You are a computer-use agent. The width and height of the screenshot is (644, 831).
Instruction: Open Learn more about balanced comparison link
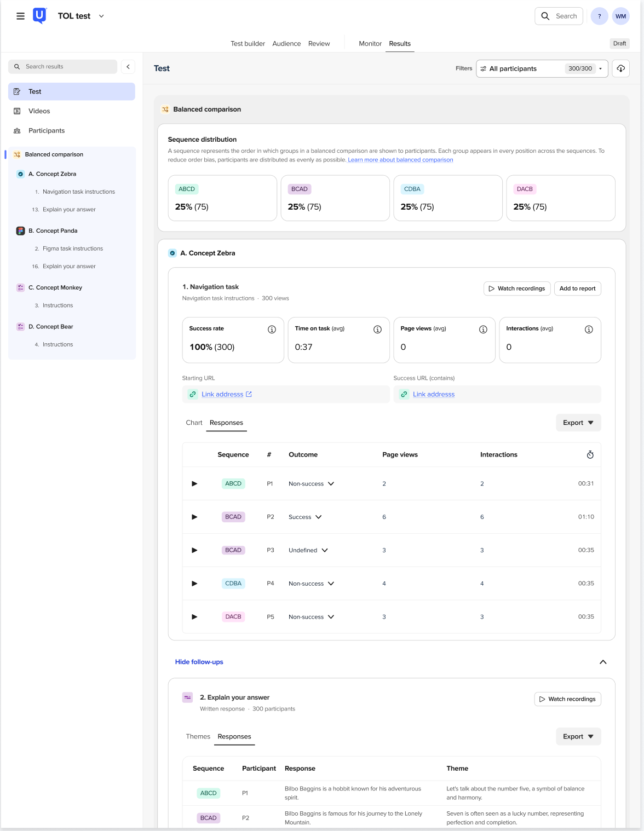tap(400, 160)
